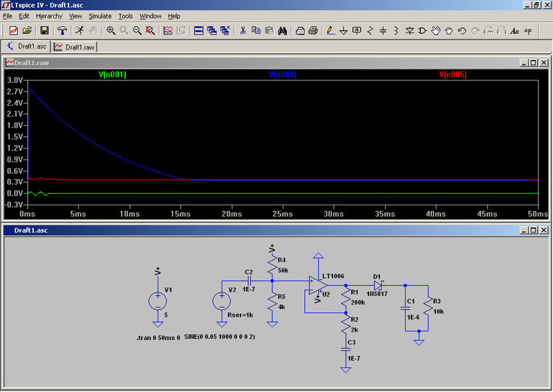
Task: Switch to the Draft1.asc tab
Action: 26,46
